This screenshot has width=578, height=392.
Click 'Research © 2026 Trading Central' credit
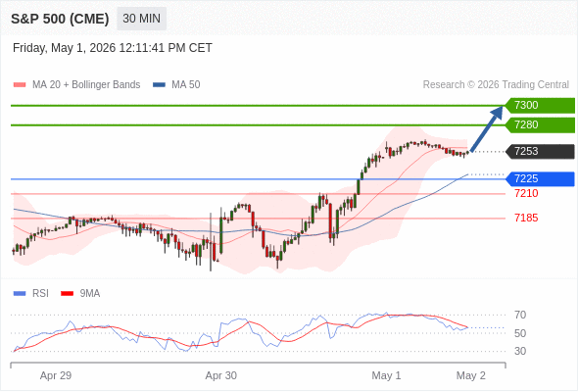[x=496, y=85]
